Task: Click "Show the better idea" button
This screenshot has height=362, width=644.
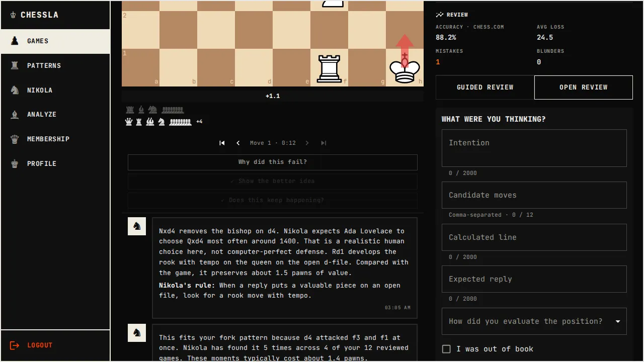Action: pyautogui.click(x=273, y=181)
